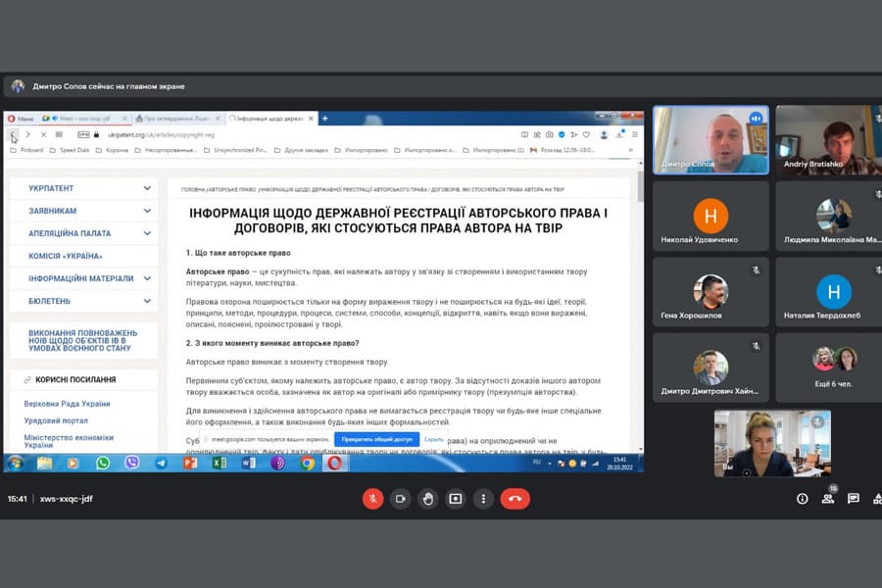This screenshot has width=882, height=588.
Task: Open PowerPoint from the taskbar
Action: coord(190,464)
